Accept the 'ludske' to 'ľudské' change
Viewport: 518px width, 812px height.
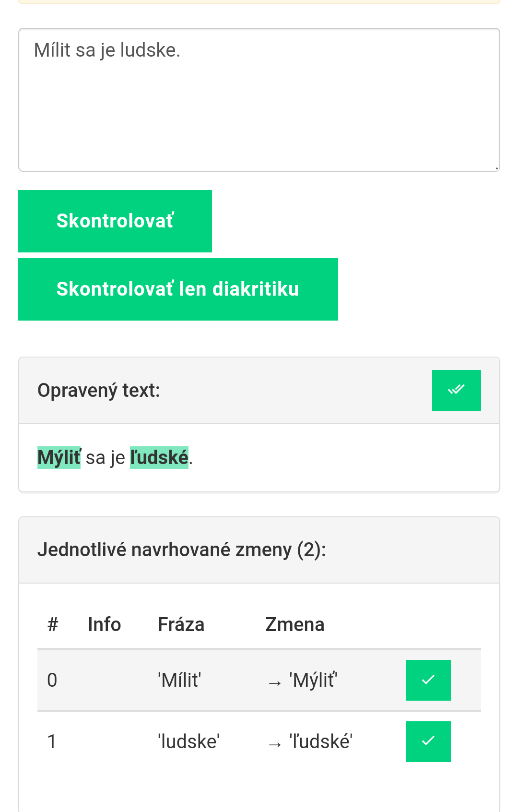(428, 741)
